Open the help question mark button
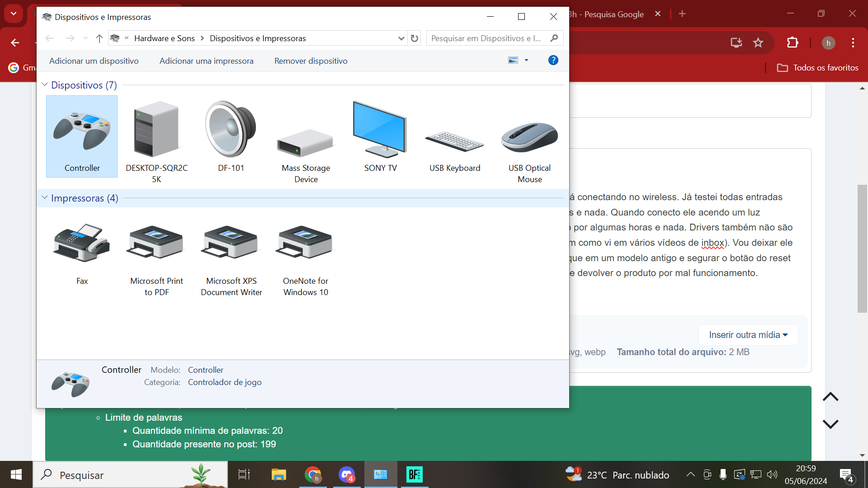This screenshot has width=868, height=488. [553, 61]
